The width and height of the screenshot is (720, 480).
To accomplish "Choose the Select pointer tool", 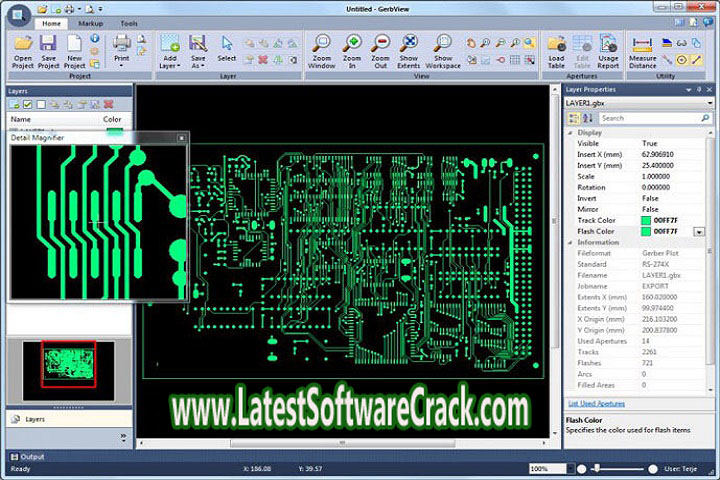I will (227, 43).
